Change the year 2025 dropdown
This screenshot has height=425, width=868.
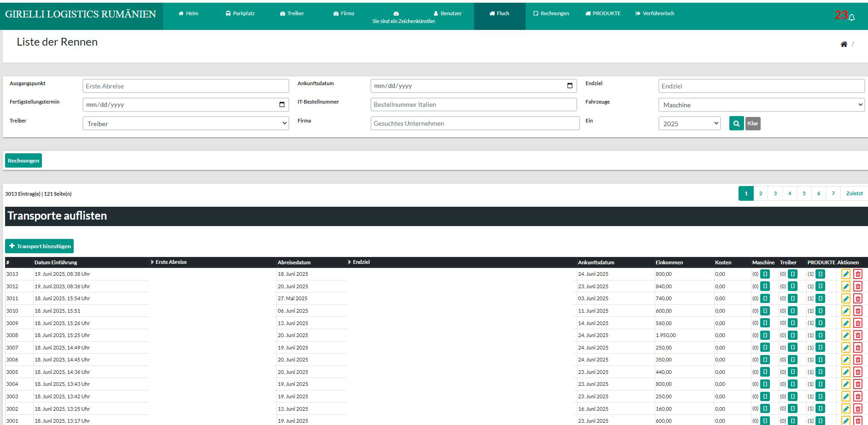click(x=689, y=123)
